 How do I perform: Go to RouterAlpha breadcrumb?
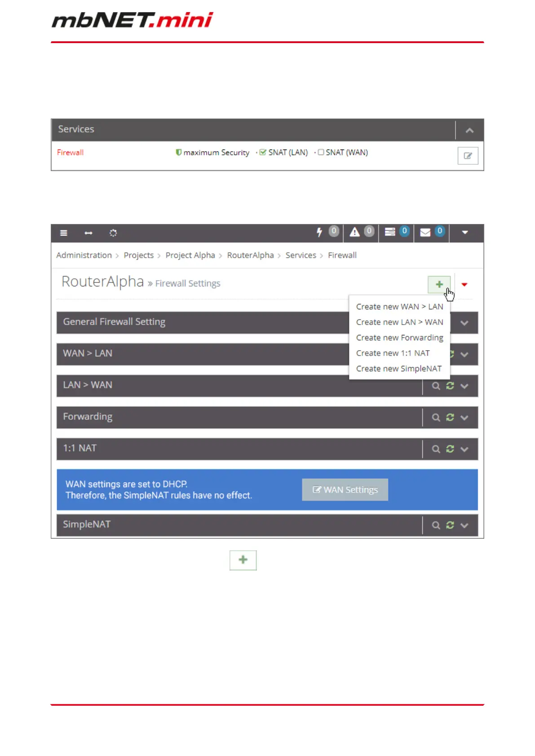point(250,255)
